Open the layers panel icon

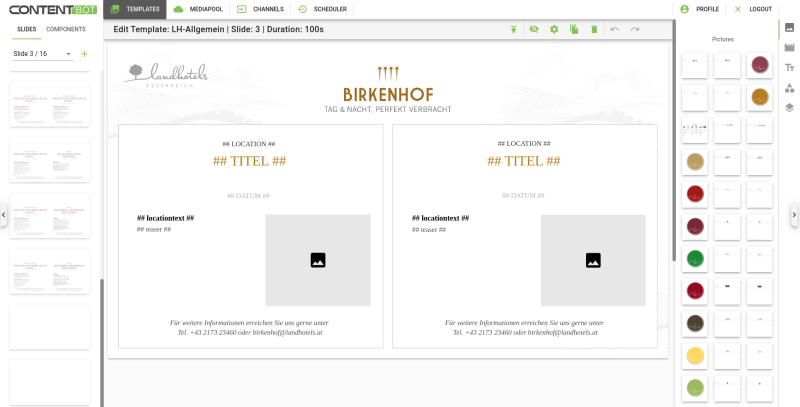[x=789, y=108]
